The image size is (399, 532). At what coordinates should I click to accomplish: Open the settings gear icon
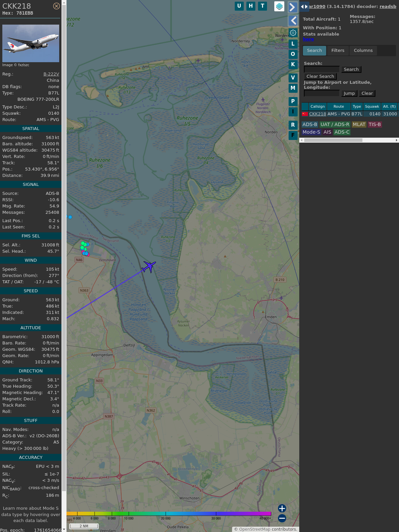(x=293, y=33)
